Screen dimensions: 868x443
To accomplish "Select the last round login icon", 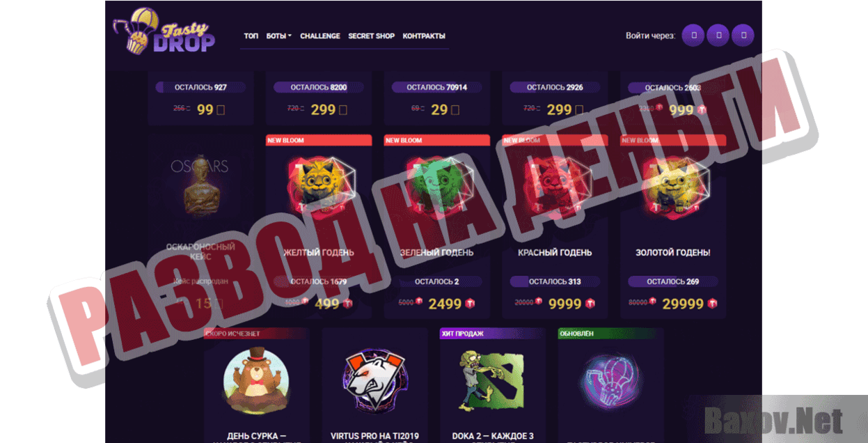I will pyautogui.click(x=743, y=35).
